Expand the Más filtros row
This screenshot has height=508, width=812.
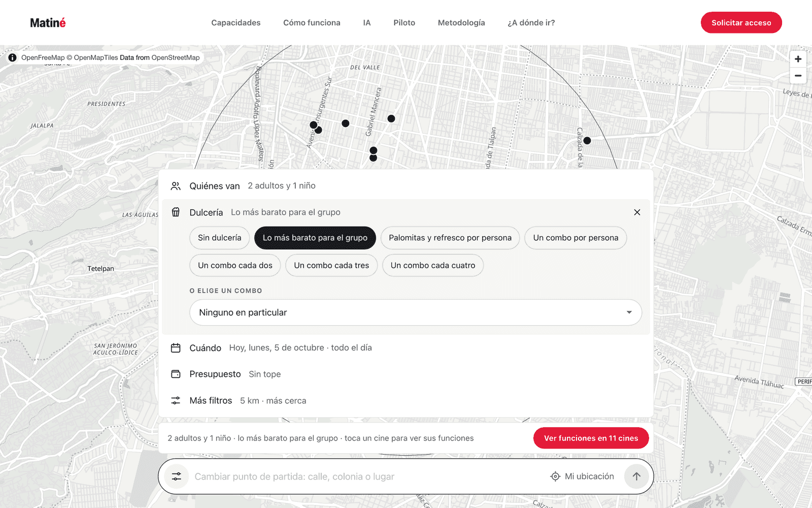(405, 401)
